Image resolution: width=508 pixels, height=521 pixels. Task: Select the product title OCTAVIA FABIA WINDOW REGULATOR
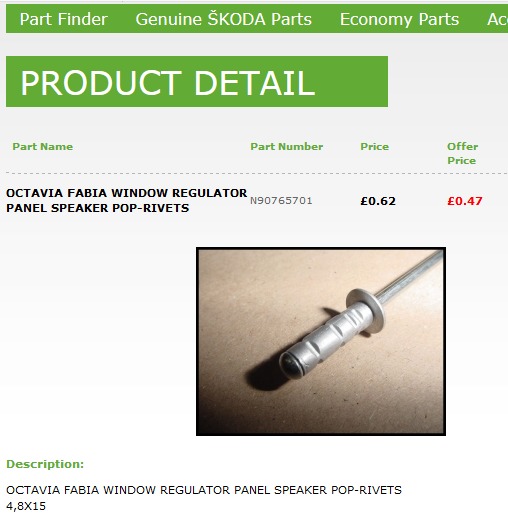tap(126, 193)
